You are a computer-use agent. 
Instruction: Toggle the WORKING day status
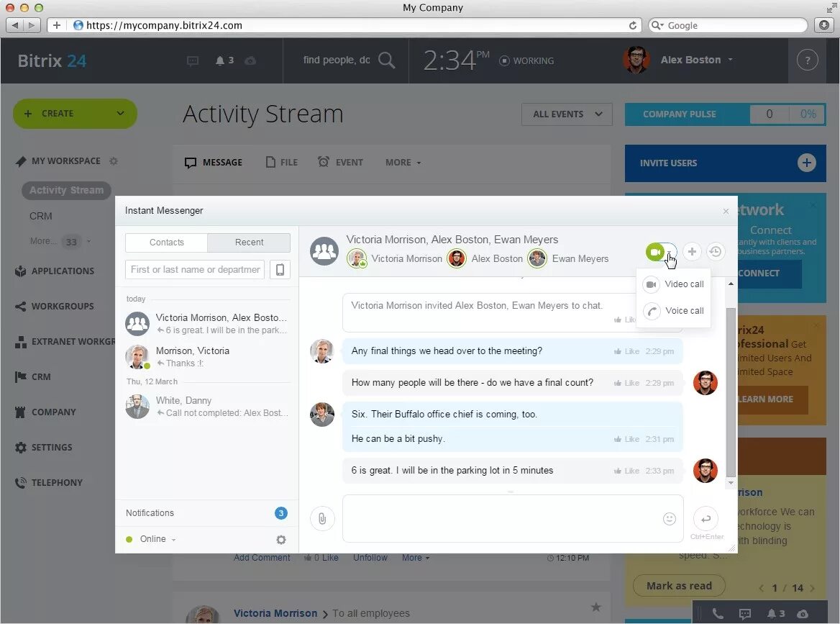pos(526,60)
